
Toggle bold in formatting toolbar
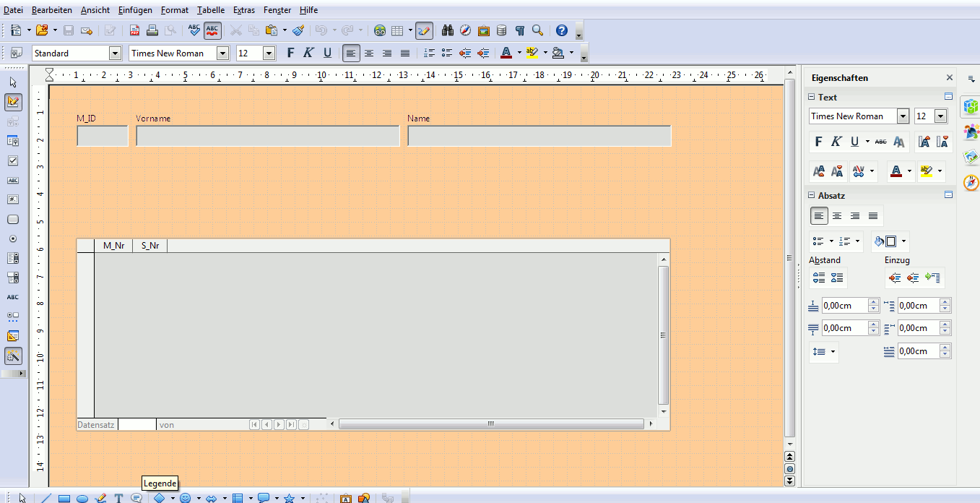pyautogui.click(x=291, y=53)
